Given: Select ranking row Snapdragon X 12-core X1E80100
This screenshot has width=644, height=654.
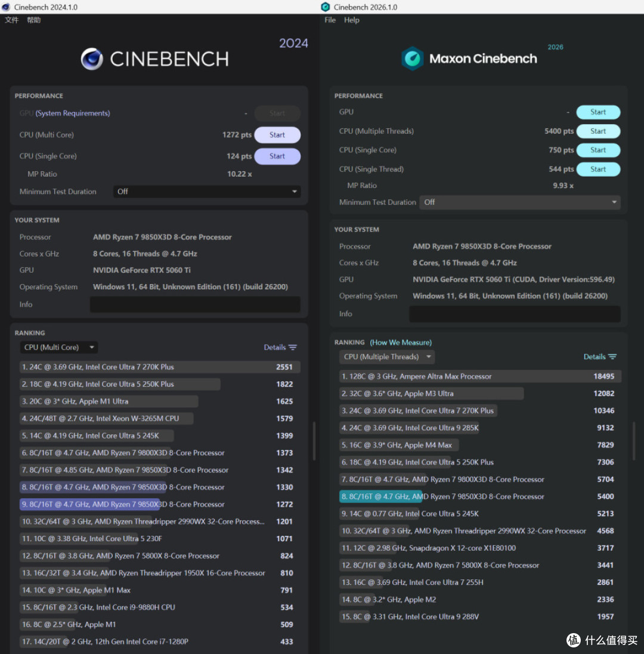Looking at the screenshot, I should [x=480, y=548].
